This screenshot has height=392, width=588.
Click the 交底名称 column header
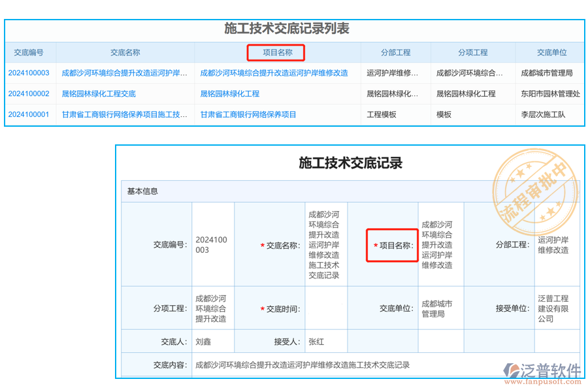tap(124, 52)
